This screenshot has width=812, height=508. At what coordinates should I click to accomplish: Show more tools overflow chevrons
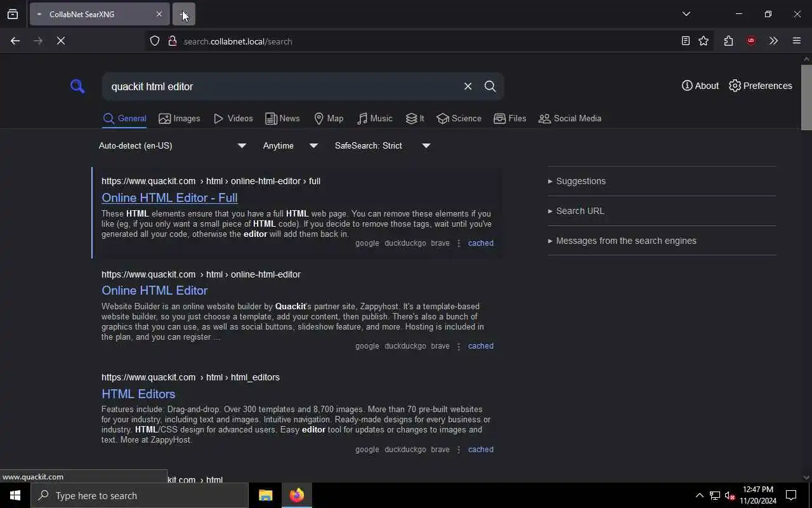click(773, 41)
